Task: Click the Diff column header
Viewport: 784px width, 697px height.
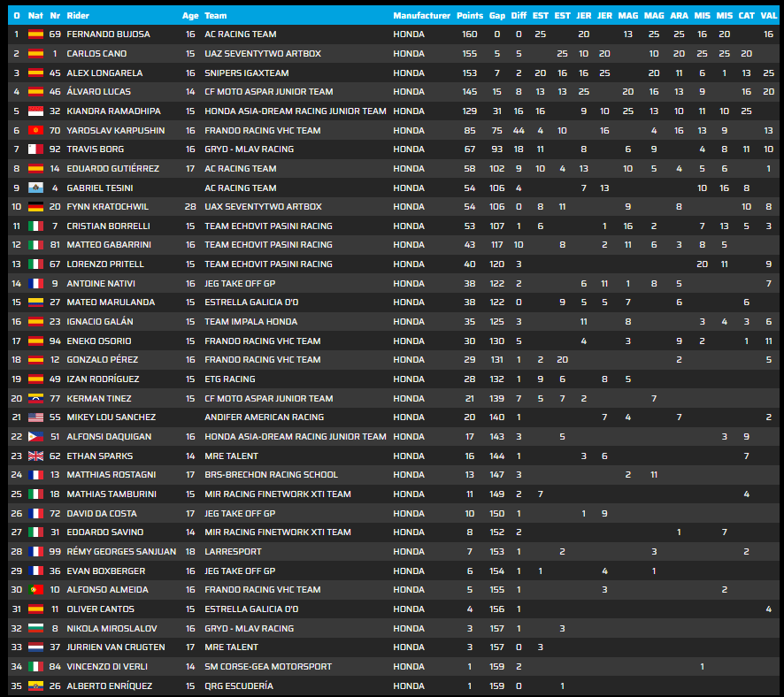Action: click(x=519, y=16)
